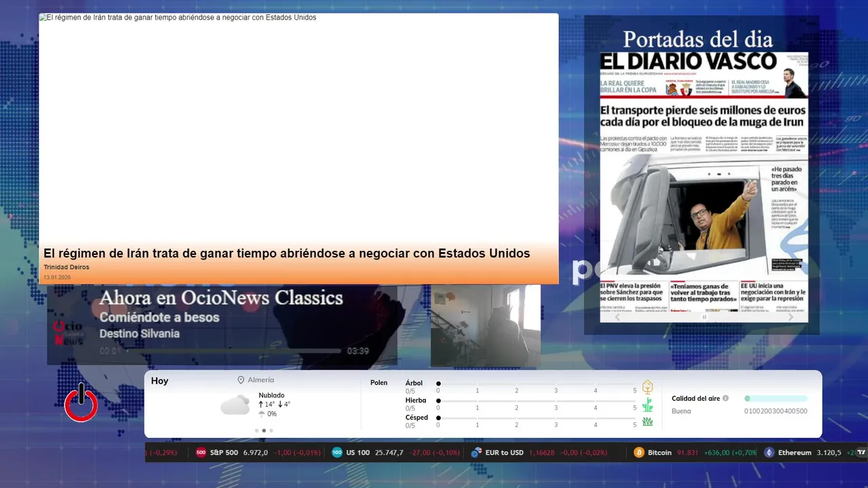
Task: Click the EUR to USD flag icon
Action: coord(477,453)
